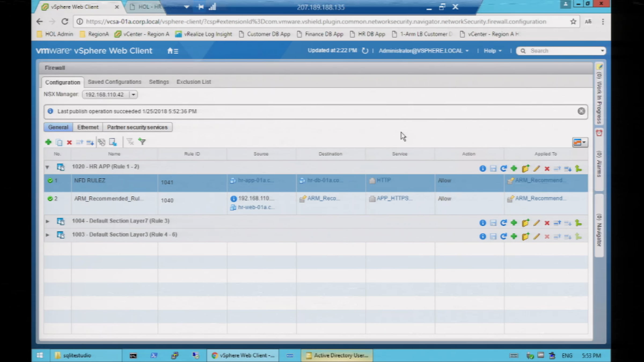Dismiss the Last publish operation succeeded message

581,111
